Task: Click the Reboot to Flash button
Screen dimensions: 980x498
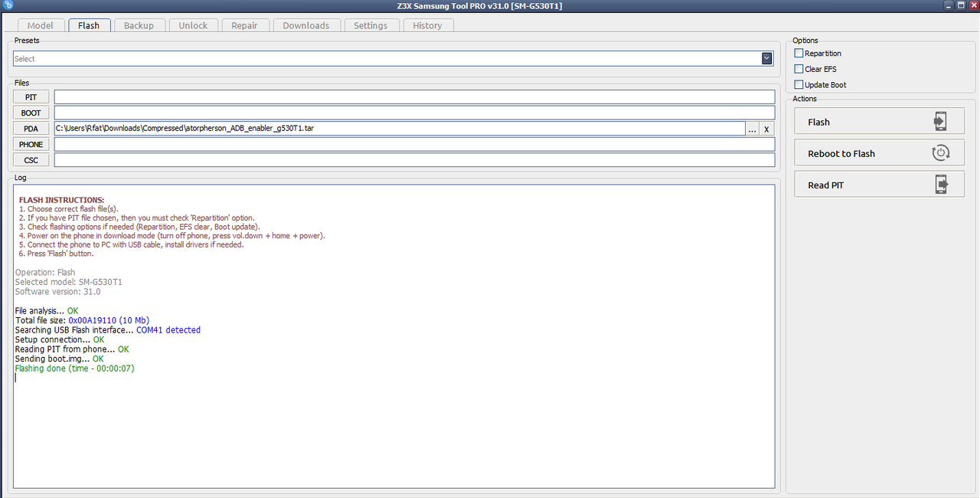Action: (880, 153)
